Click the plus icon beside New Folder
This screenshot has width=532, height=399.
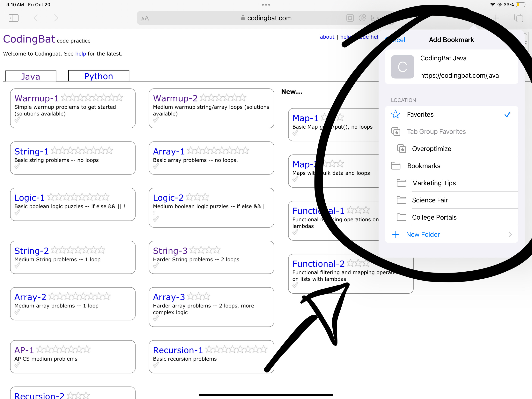pos(396,234)
